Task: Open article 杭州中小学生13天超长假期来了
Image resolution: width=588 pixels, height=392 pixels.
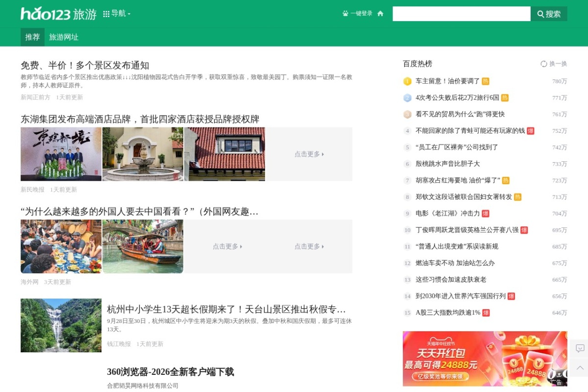Action: tap(226, 309)
